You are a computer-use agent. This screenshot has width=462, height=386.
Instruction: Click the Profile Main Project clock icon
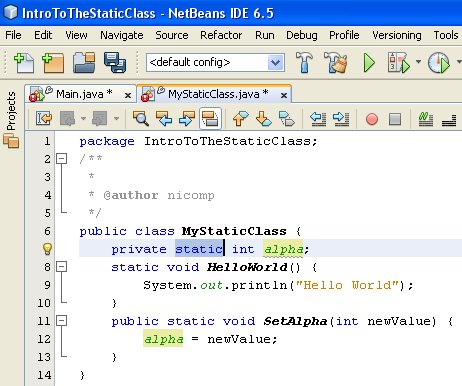pos(438,62)
